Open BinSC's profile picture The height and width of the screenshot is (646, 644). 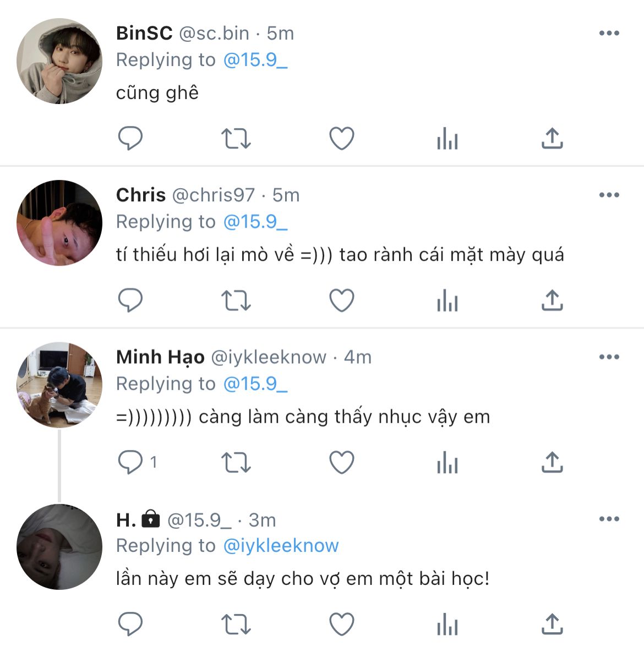pos(59,61)
